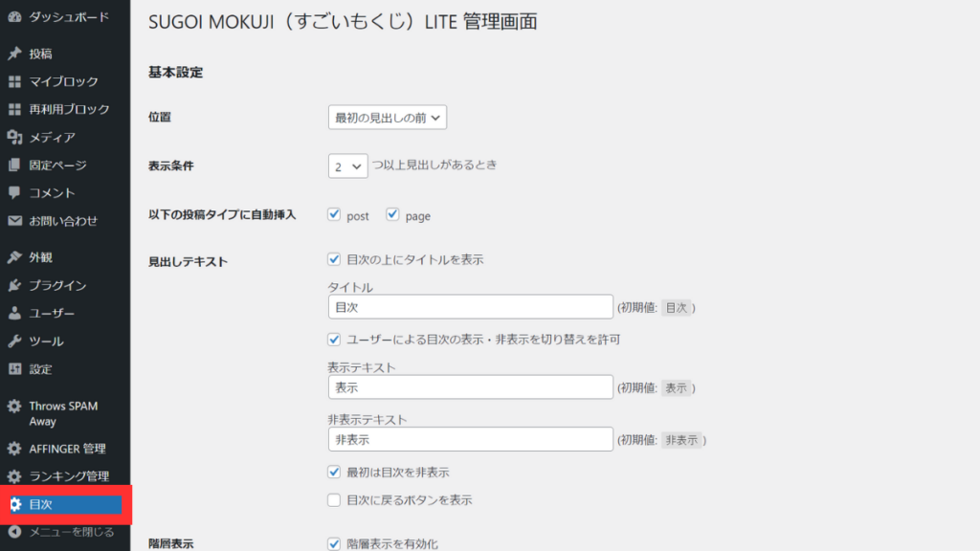This screenshot has width=980, height=551.
Task: Click the 階層表示 setting label
Action: click(170, 544)
